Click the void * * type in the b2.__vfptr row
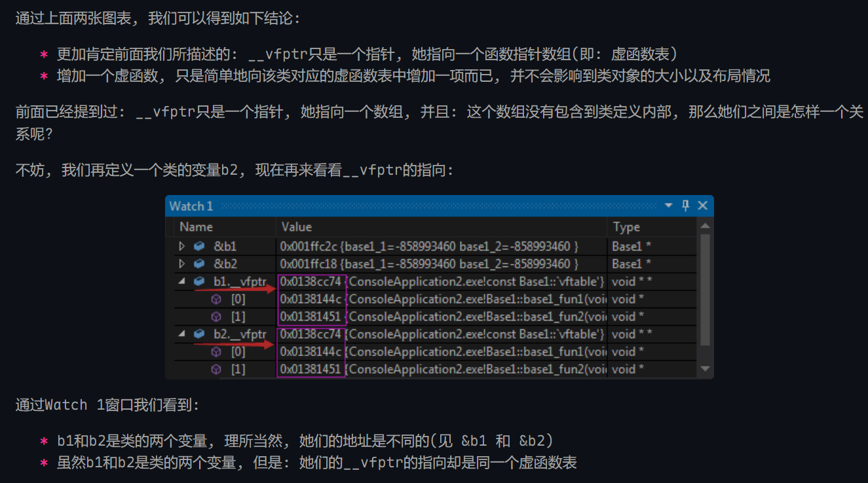The height and width of the screenshot is (483, 868). point(632,334)
